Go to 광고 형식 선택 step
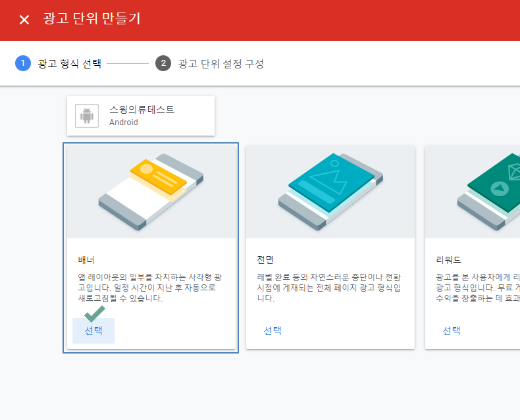 click(x=70, y=64)
